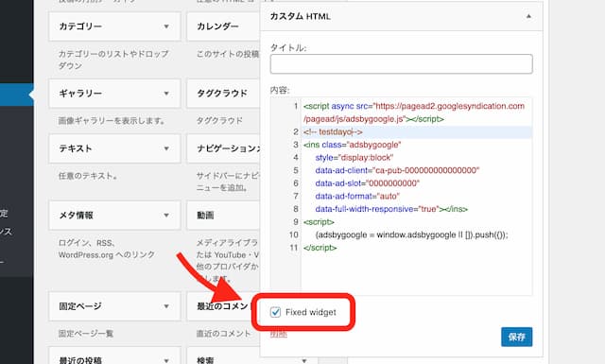Click the style="display:block" code line
The height and width of the screenshot is (364, 605).
pyautogui.click(x=354, y=158)
